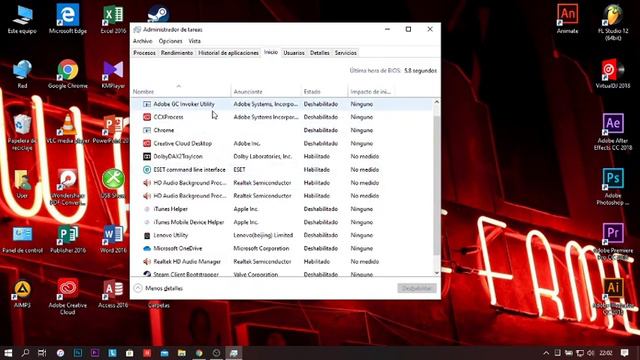Switch to the Detalles tab
The height and width of the screenshot is (360, 640).
pos(320,53)
